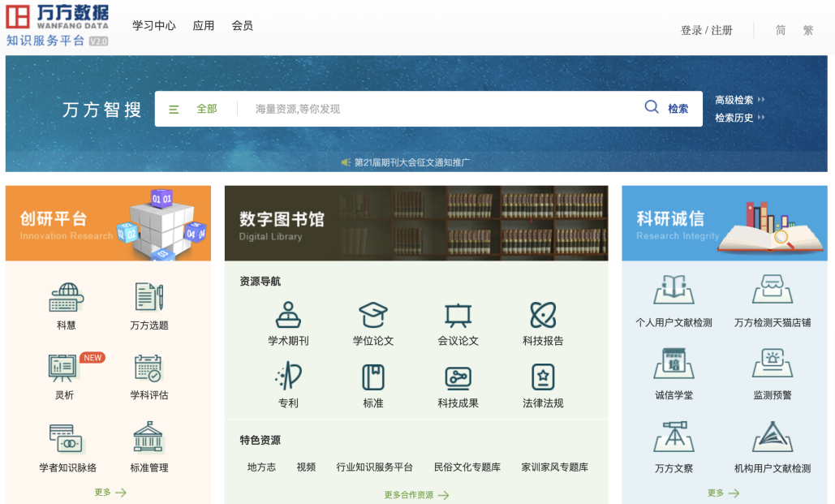Screen dimensions: 835x504
Task: Click the 创研平台 orange banner
Action: [108, 223]
